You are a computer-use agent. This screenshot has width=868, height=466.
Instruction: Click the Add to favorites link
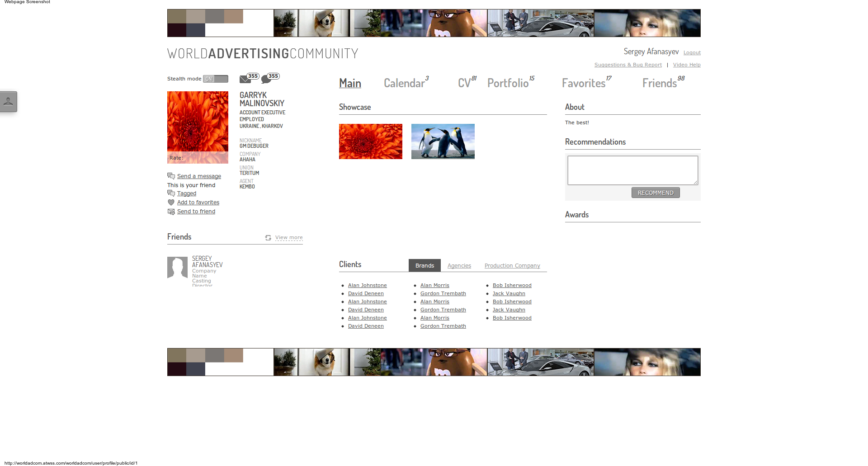[x=198, y=202]
